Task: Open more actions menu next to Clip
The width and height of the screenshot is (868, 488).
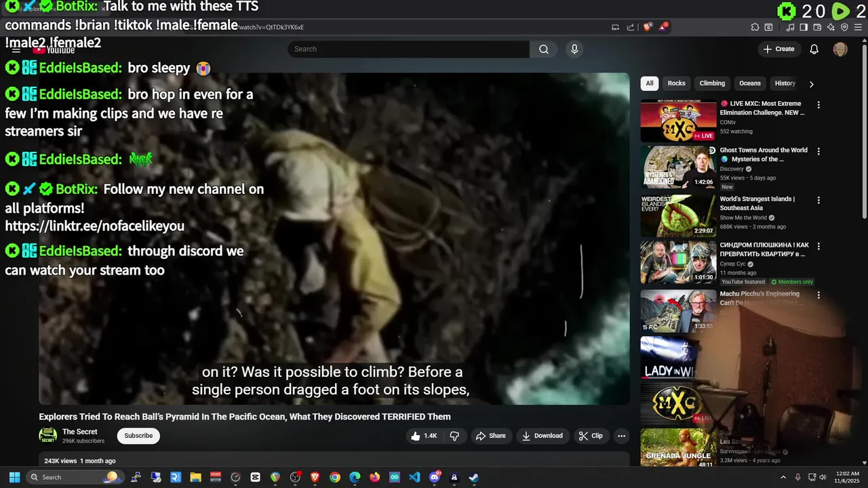Action: coord(621,436)
